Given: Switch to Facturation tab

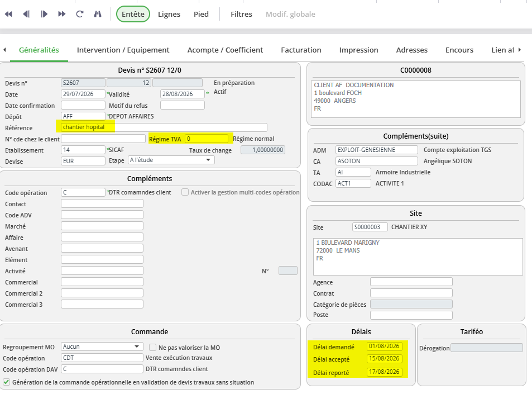Looking at the screenshot, I should pos(301,50).
